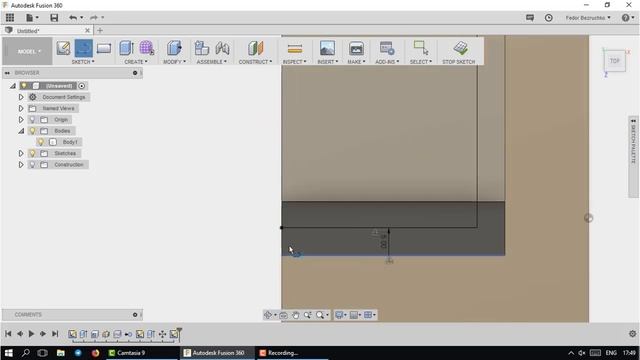The width and height of the screenshot is (640, 360).
Task: Open the MAKE dropdown menu
Action: coord(356,62)
